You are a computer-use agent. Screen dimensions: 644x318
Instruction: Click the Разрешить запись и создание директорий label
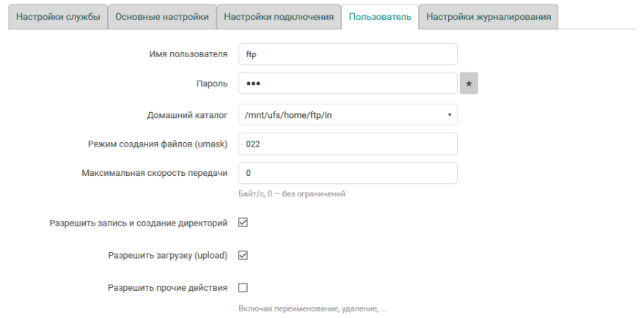[139, 223]
